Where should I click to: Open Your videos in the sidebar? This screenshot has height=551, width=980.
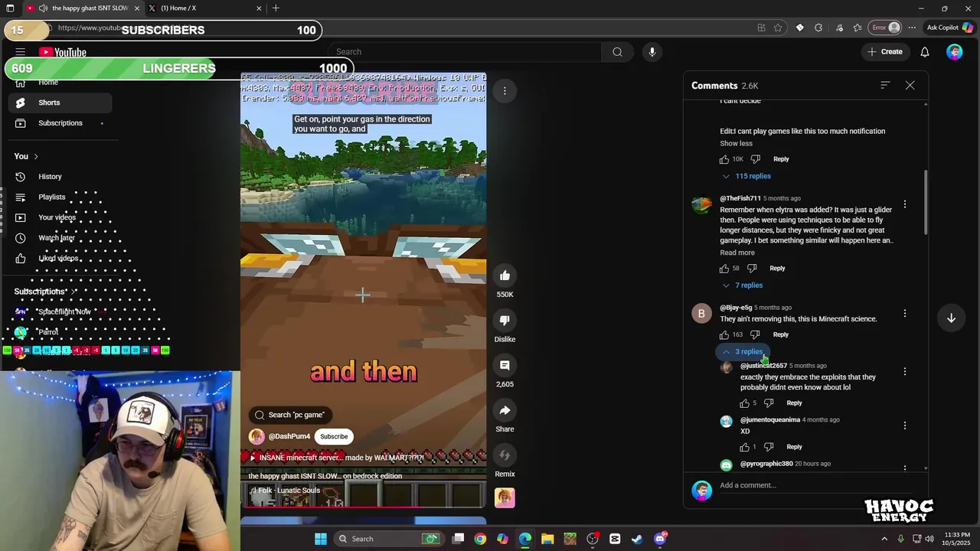58,217
